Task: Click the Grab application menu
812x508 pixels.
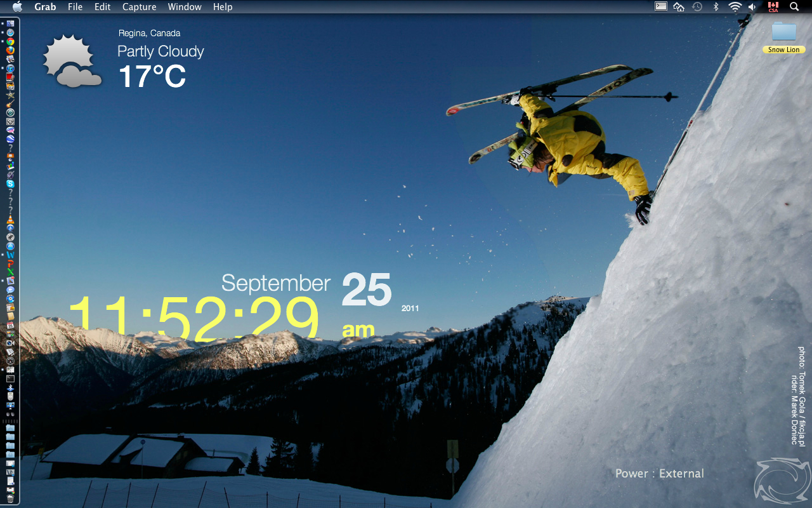Action: (x=45, y=7)
